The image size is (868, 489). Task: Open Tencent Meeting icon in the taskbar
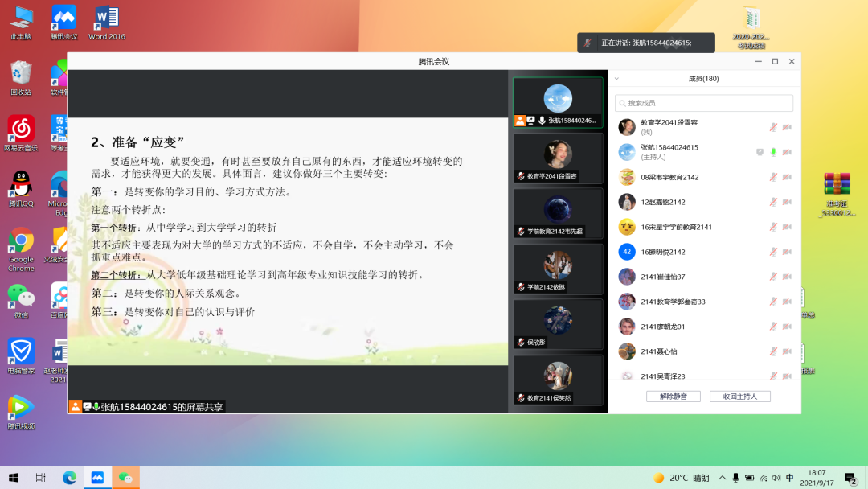97,478
